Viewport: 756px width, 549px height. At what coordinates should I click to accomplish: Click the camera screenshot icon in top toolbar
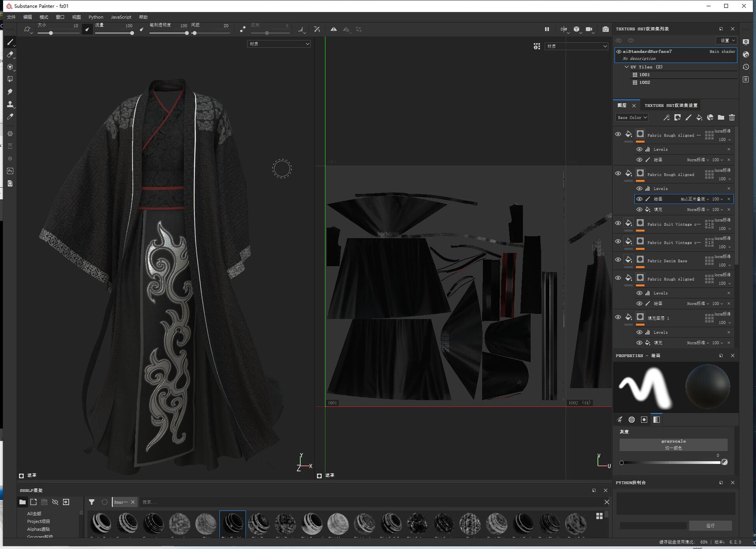tap(606, 29)
